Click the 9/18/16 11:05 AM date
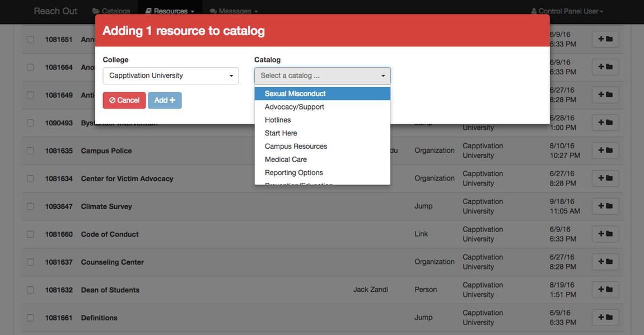Viewport: 644px width, 335px height. pos(565,206)
